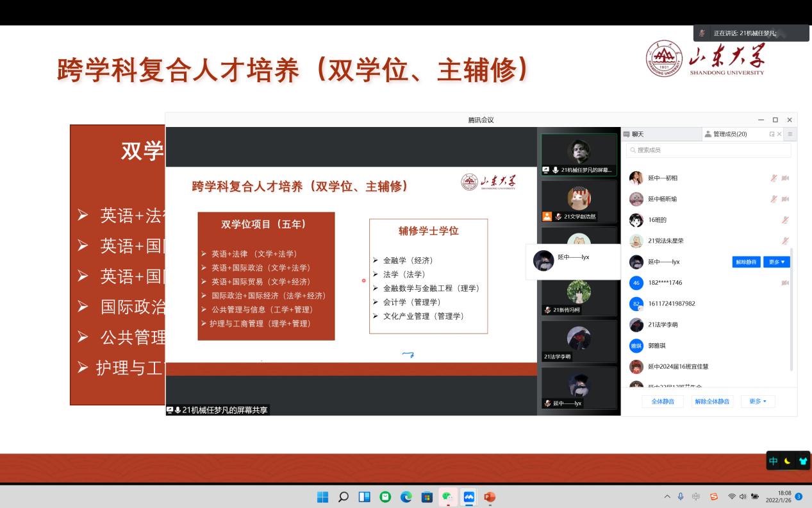Open bottom 更多 dropdown in member panel
Screen dimensions: 812x508
click(x=758, y=402)
